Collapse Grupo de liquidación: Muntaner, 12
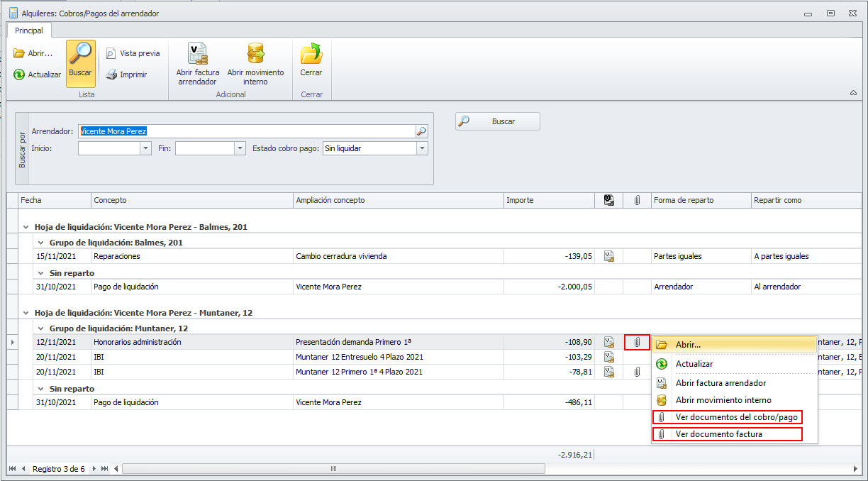The image size is (868, 481). (41, 328)
